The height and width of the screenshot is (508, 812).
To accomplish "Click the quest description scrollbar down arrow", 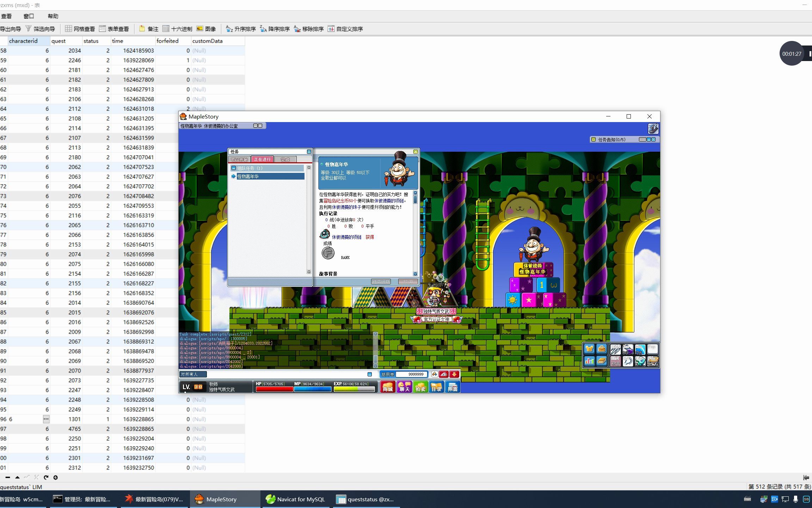I will point(415,274).
